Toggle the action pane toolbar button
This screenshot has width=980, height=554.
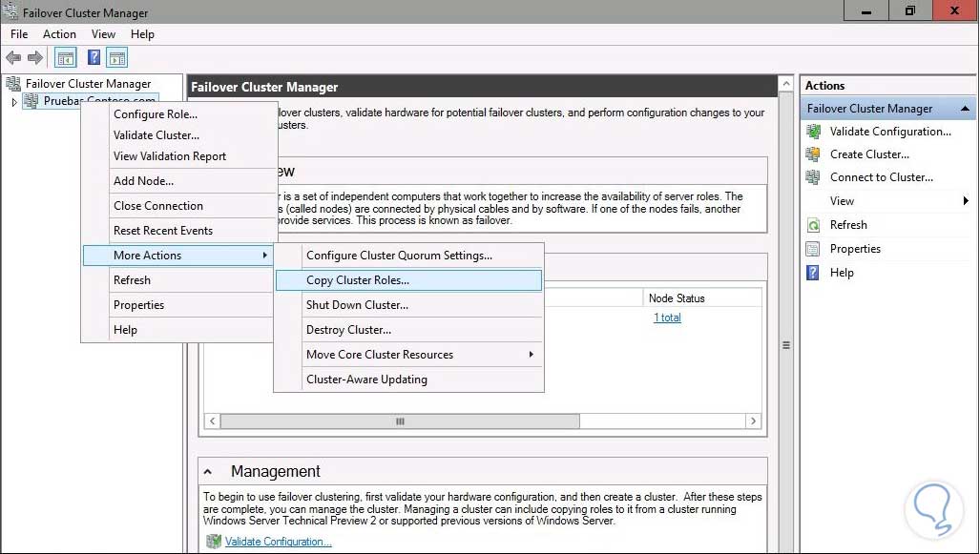coord(116,58)
